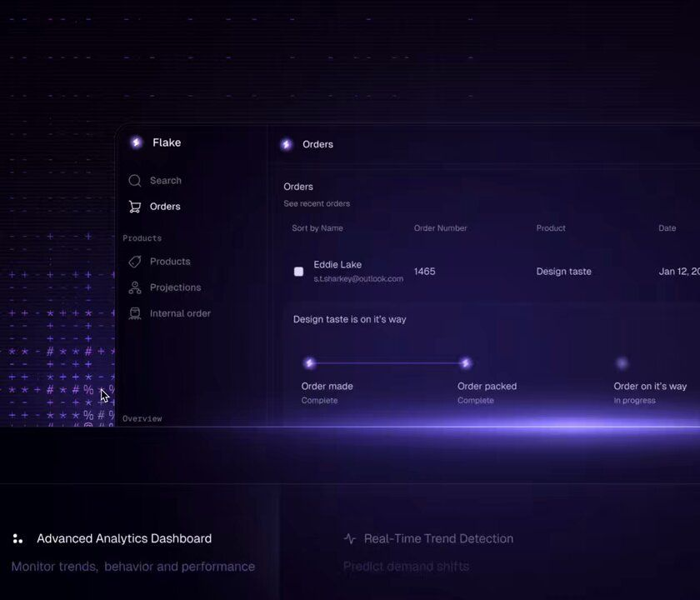Click the name Eddie Lake
The width and height of the screenshot is (700, 600).
(x=337, y=264)
